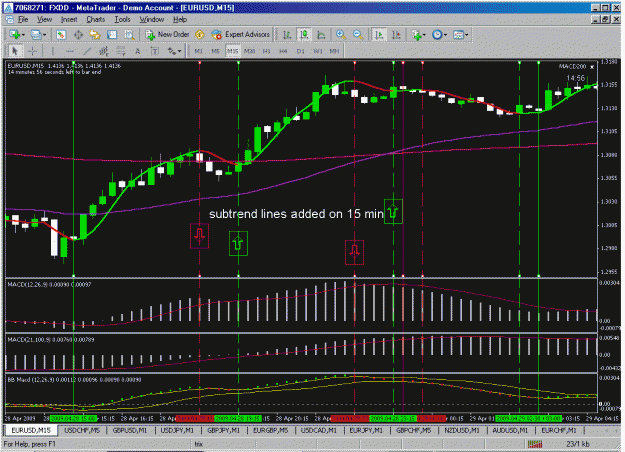Switch to the AUDUSD,M1 chart tab
The height and width of the screenshot is (452, 625).
(x=510, y=430)
